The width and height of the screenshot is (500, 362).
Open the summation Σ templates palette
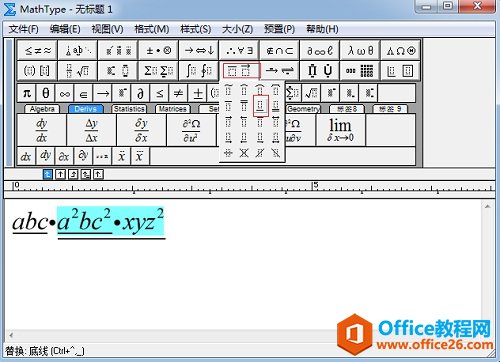[159, 70]
